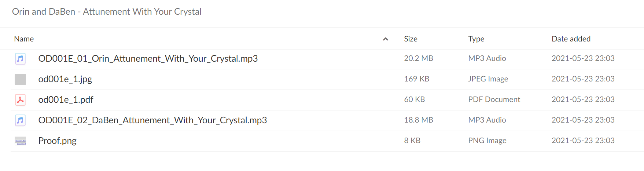Viewport: 644px width, 171px height.
Task: Click the music icon for OD001E_02_DaBen mp3
Action: click(20, 120)
